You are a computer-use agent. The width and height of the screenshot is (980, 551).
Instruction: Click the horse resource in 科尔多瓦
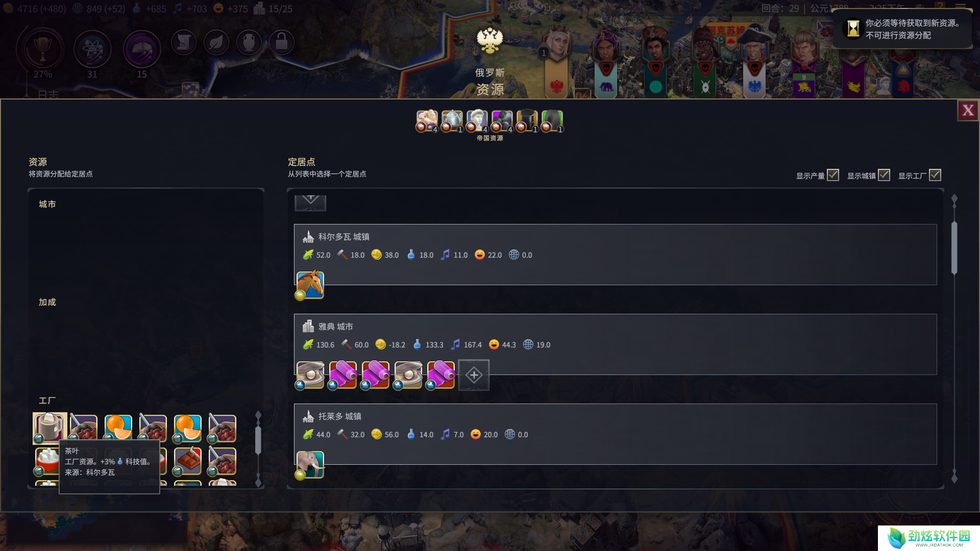(x=310, y=285)
